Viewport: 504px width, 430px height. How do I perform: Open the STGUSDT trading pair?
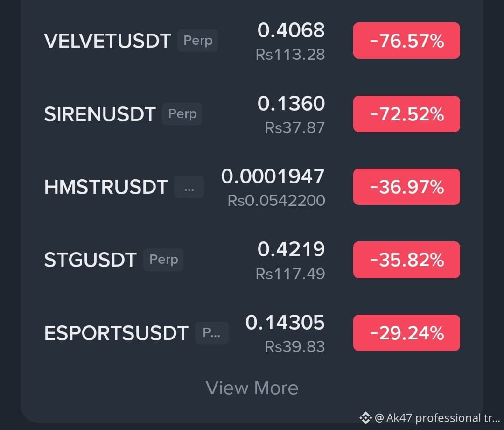[x=91, y=260]
